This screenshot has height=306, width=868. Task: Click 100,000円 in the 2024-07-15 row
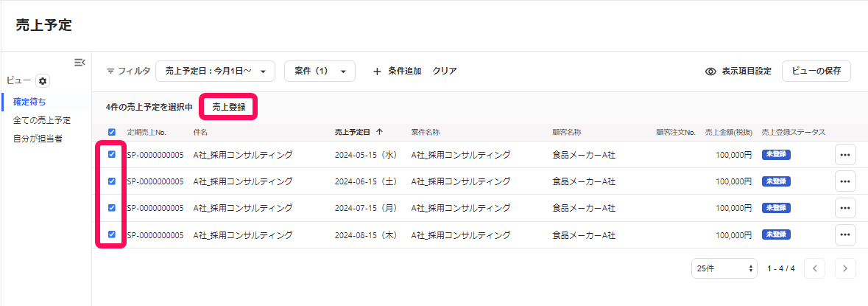pos(734,209)
